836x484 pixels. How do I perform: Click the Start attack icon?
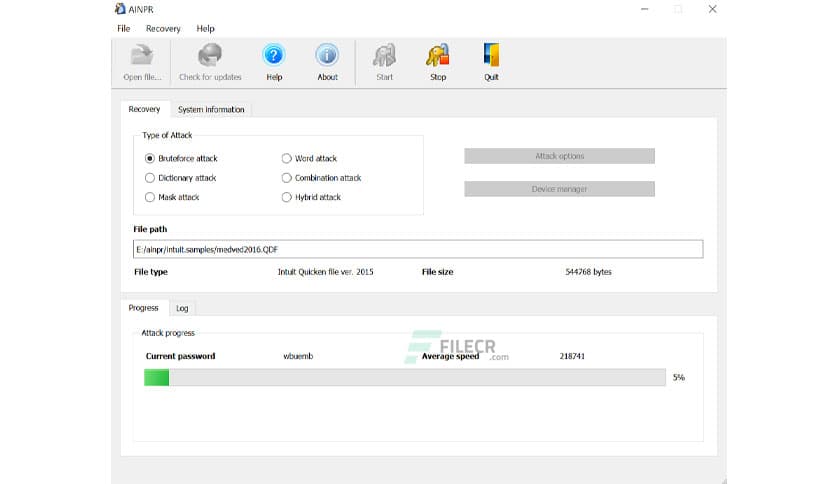point(384,55)
